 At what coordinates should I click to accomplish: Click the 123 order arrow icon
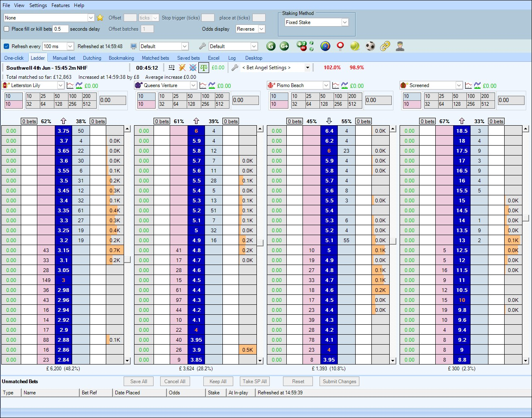click(x=171, y=67)
